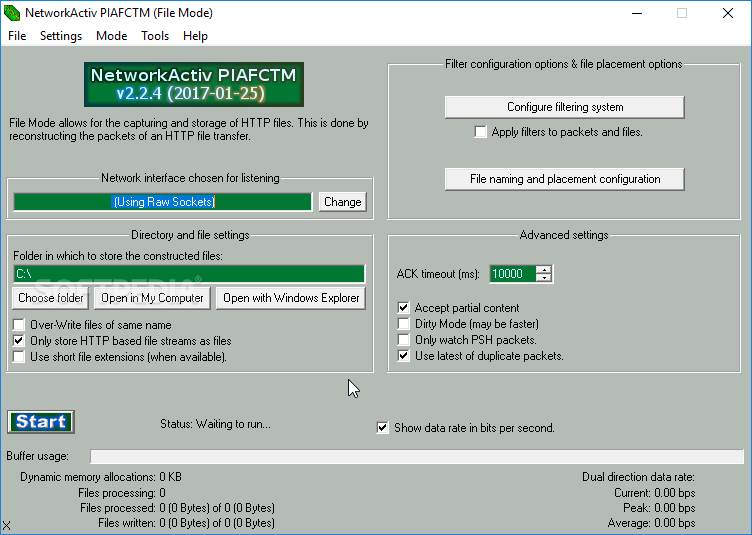The width and height of the screenshot is (752, 535).
Task: Open the Settings menu
Action: (61, 36)
